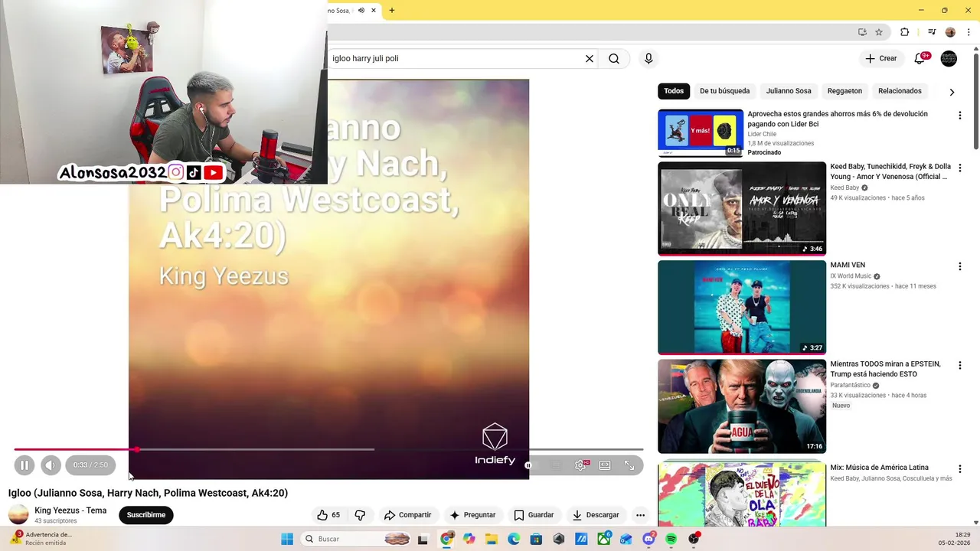Open a new browser tab with plus
Image resolution: width=980 pixels, height=551 pixels.
point(392,10)
